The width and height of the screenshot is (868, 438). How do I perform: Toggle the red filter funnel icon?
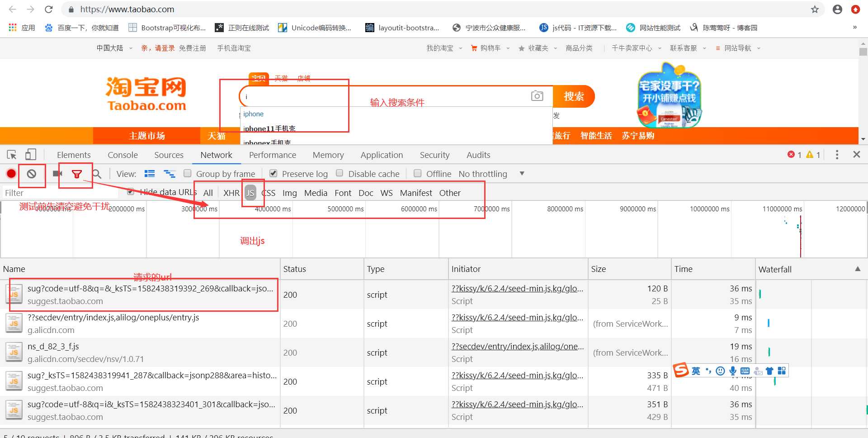(77, 174)
